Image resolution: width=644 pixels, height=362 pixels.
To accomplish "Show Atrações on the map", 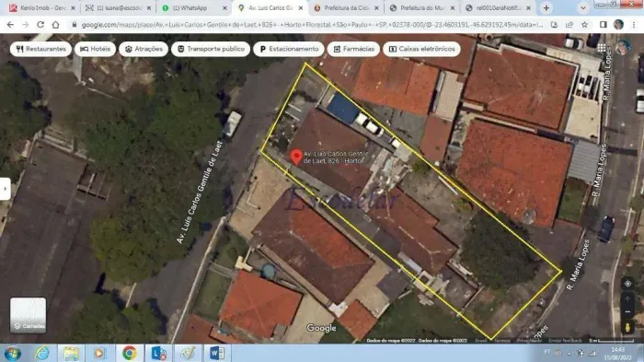I will point(144,49).
